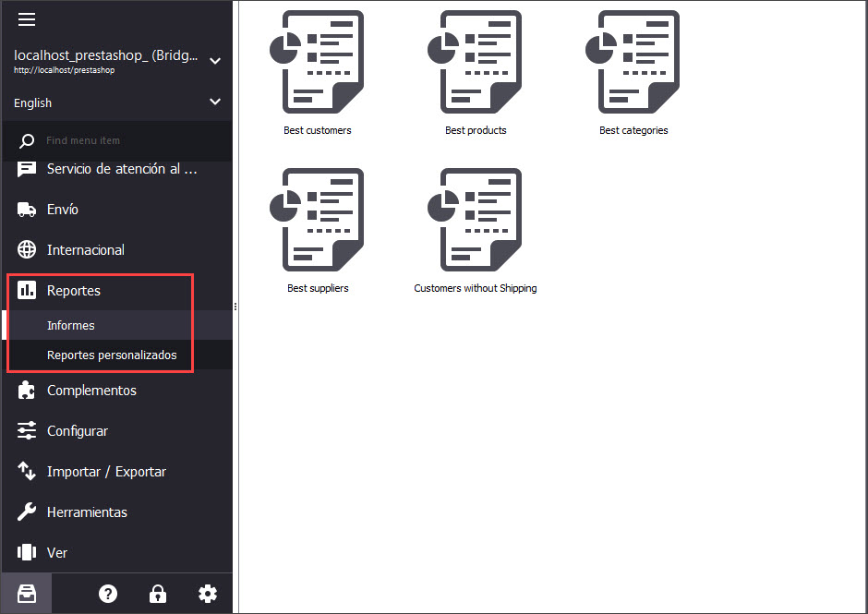Click the store icon at bottom left
Image resolution: width=868 pixels, height=614 pixels.
click(26, 594)
